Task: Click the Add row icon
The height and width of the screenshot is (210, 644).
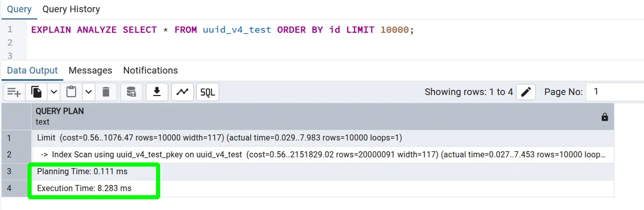Action: [14, 92]
